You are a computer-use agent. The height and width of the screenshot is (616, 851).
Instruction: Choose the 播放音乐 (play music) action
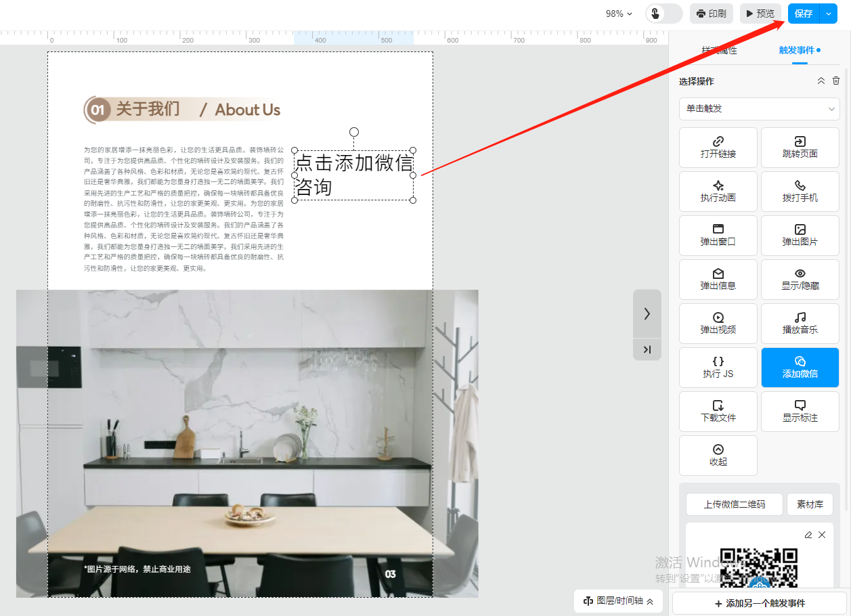[800, 324]
